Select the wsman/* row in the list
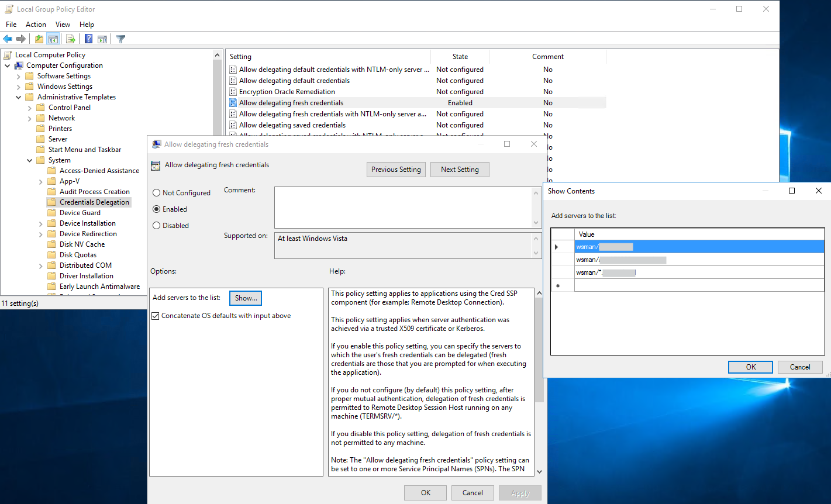The image size is (831, 504). 699,272
